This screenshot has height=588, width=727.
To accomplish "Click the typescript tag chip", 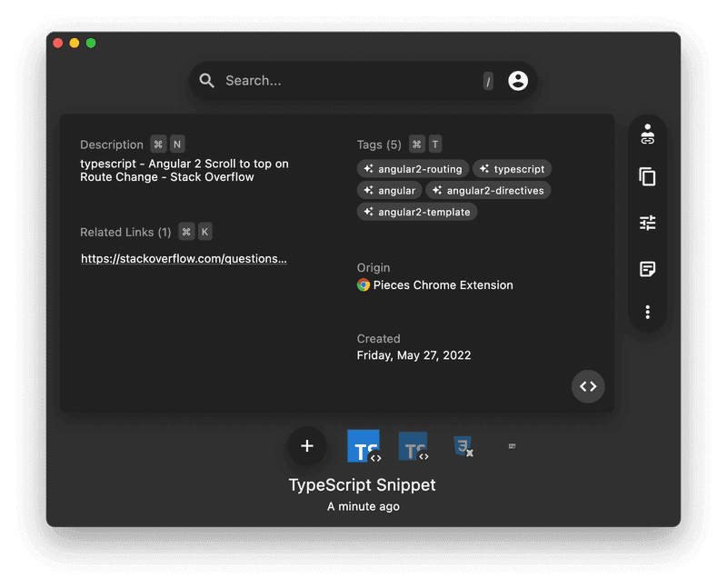I will 512,169.
